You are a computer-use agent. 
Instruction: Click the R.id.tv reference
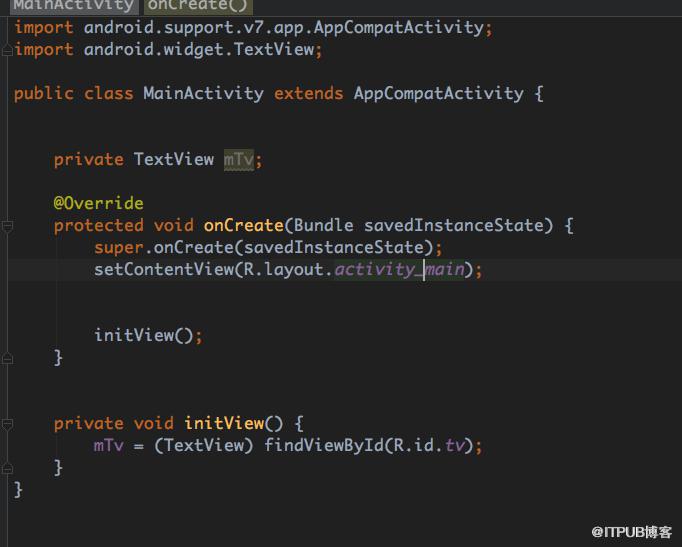[429, 445]
